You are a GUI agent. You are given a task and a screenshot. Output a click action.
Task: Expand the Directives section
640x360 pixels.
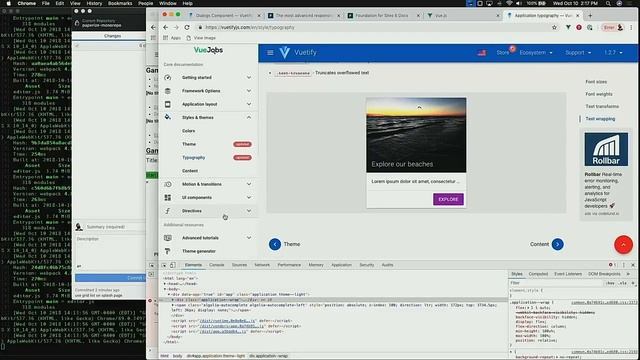(x=249, y=211)
